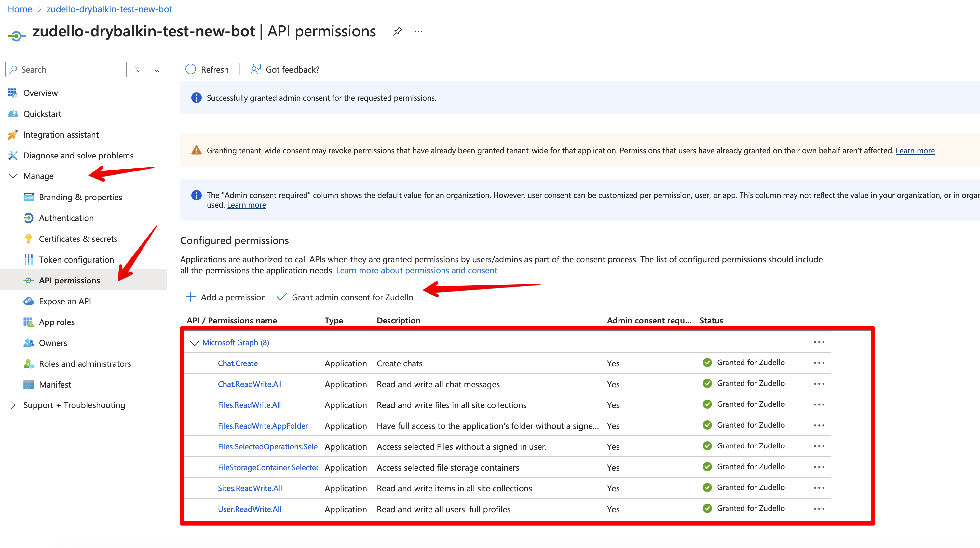Collapse the Microsoft Graph (8) group
The image size is (980, 548).
[194, 343]
